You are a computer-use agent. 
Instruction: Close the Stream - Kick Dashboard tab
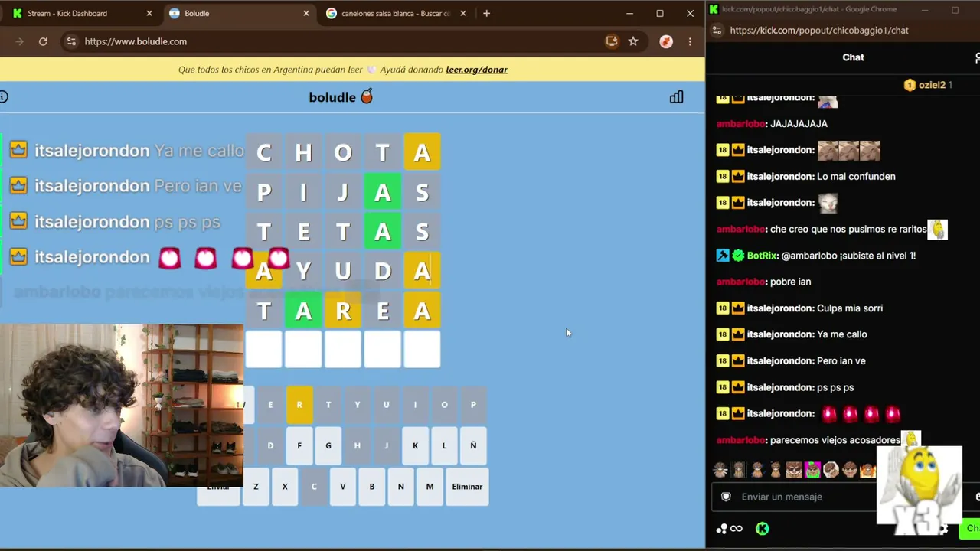pyautogui.click(x=149, y=13)
